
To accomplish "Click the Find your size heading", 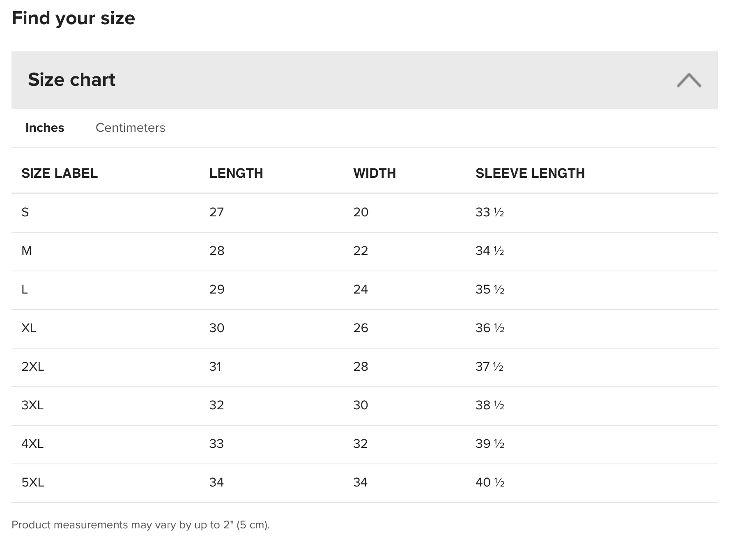I will click(x=73, y=18).
